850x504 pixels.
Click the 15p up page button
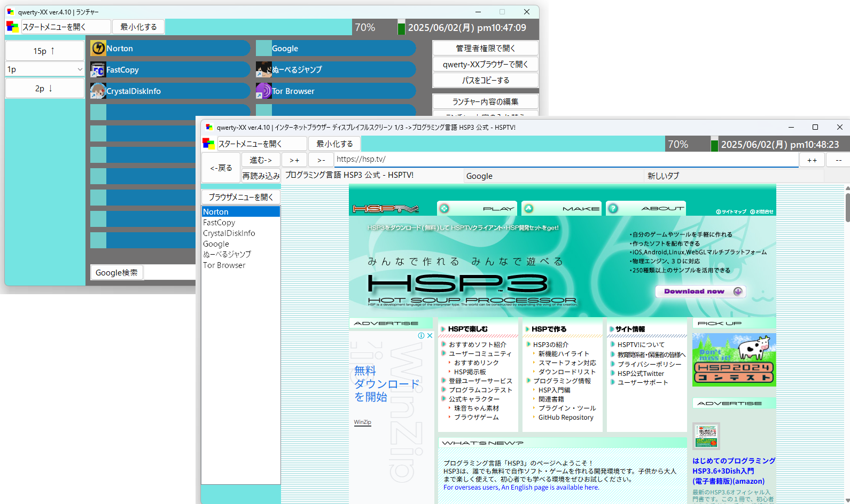click(45, 51)
